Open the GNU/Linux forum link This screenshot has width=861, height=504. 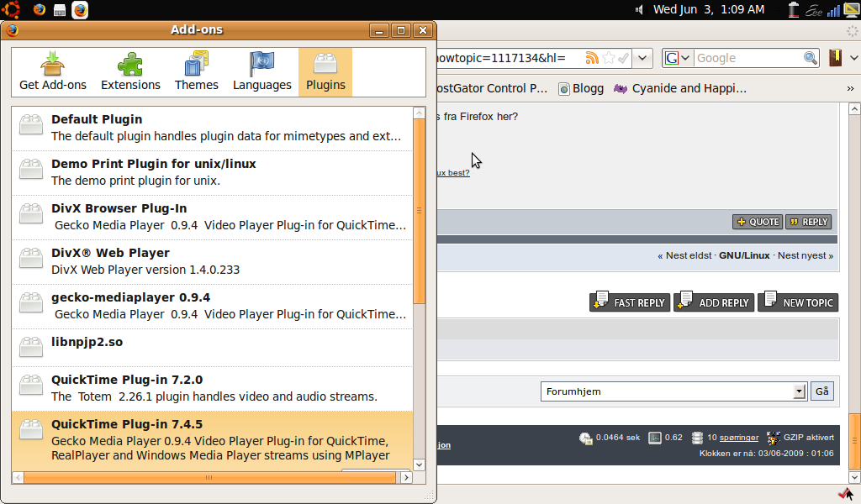(744, 255)
